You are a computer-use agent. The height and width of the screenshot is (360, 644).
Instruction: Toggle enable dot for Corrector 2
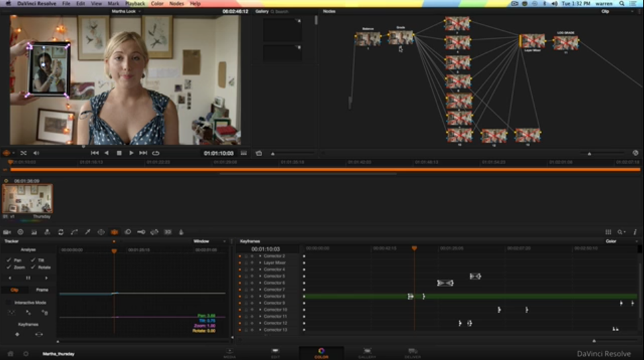240,256
